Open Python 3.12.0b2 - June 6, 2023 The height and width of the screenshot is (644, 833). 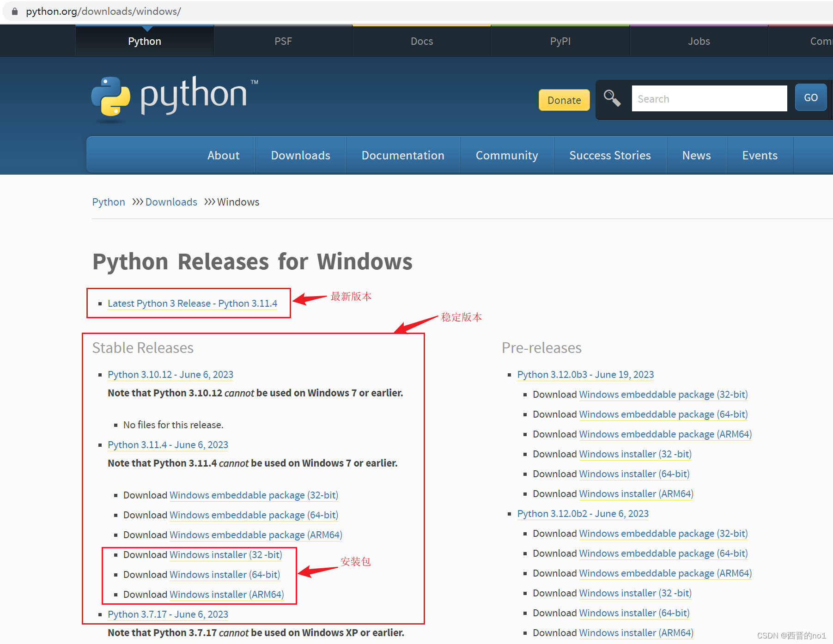click(x=583, y=514)
